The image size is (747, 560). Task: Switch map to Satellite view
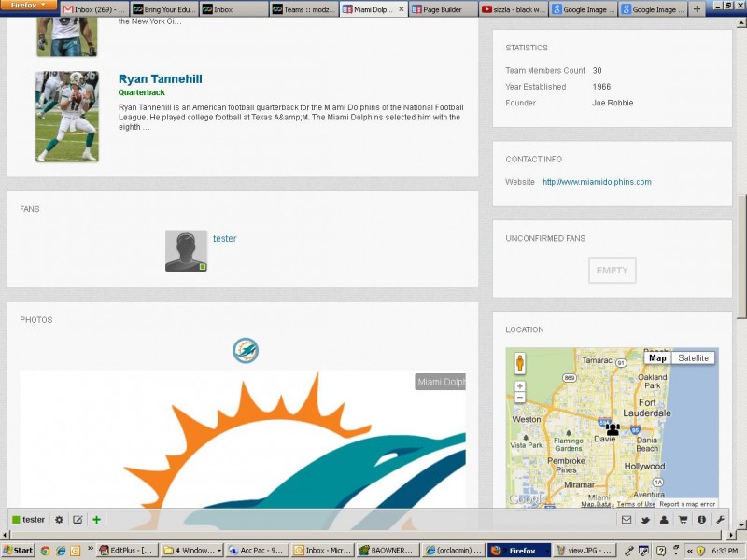693,358
